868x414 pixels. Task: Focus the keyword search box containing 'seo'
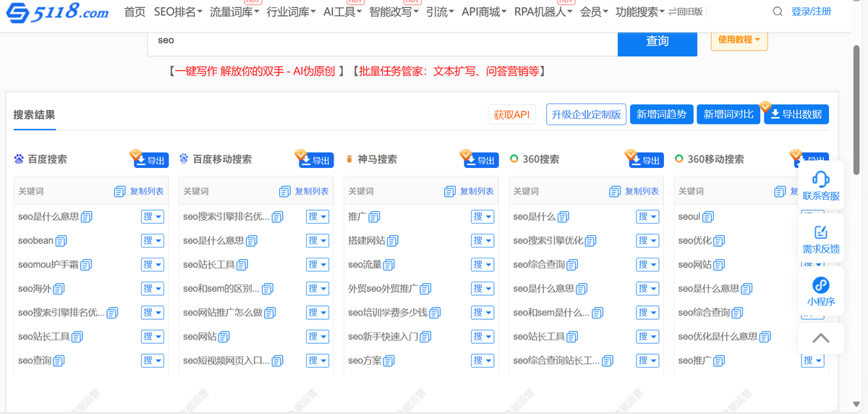point(383,41)
